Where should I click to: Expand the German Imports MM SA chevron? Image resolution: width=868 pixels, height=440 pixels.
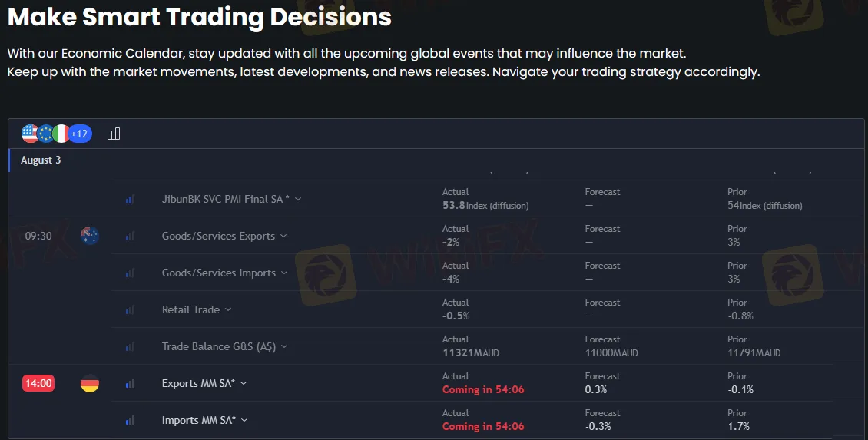point(244,420)
